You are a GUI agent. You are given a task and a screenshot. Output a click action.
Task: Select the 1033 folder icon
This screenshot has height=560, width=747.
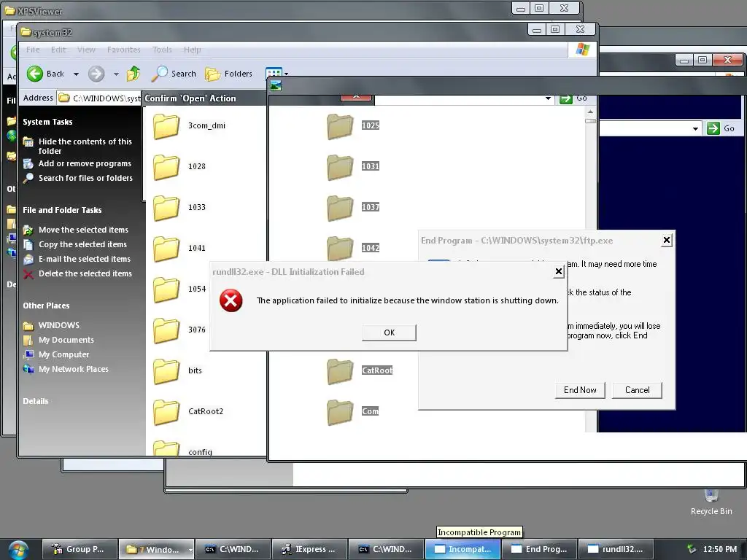tap(166, 208)
